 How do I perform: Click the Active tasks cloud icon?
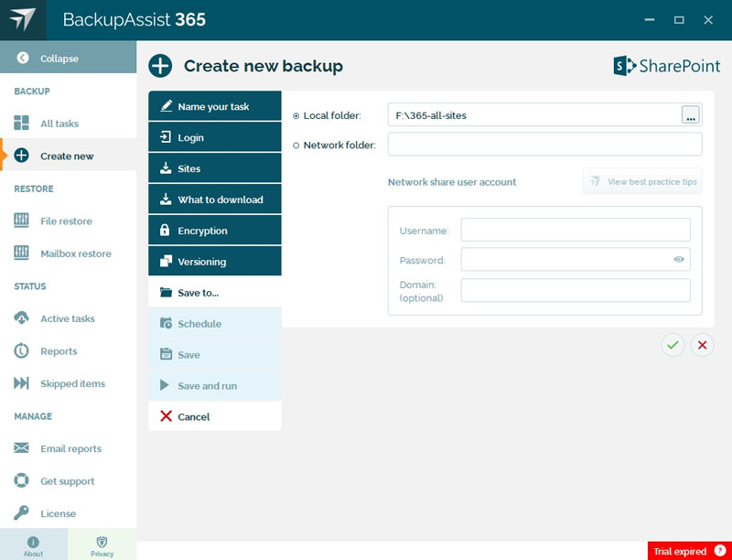(x=21, y=318)
